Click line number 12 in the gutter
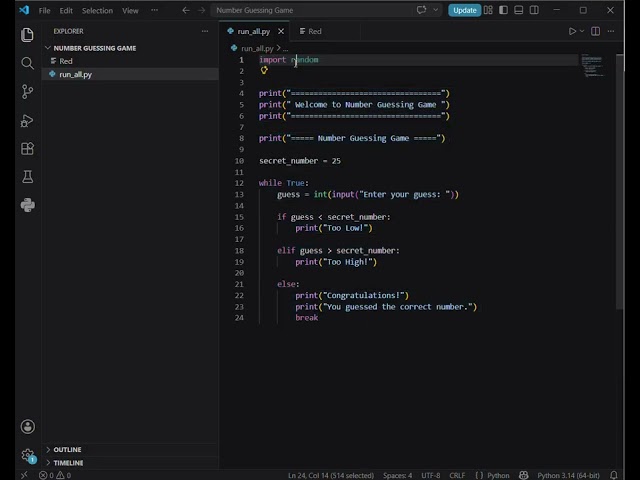640x480 pixels. pos(239,183)
